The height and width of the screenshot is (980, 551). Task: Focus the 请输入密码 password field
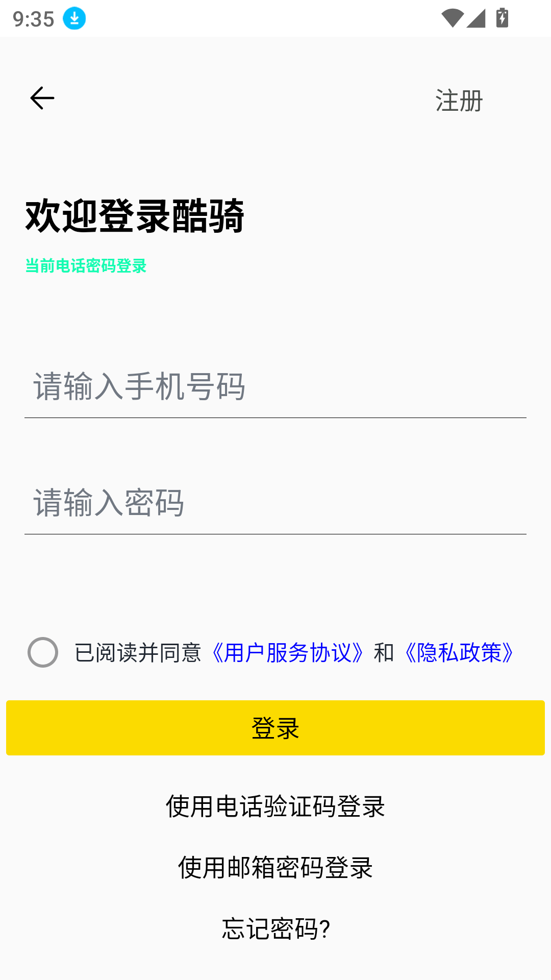tap(275, 503)
